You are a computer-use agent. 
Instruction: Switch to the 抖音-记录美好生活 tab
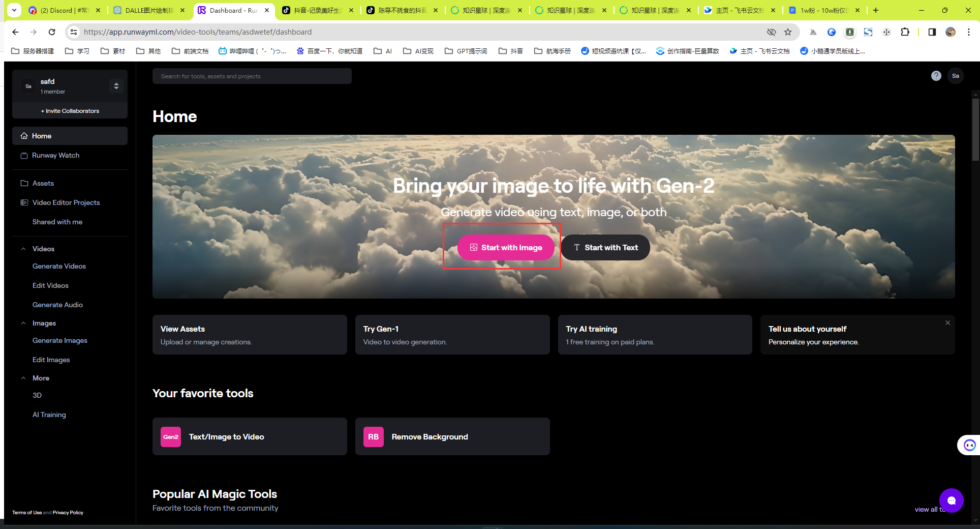coord(318,10)
